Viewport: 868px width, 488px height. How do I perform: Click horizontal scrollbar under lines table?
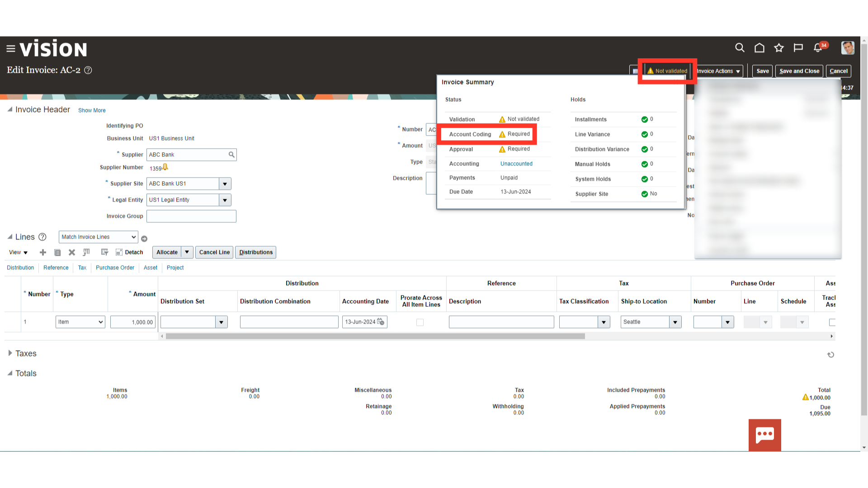point(375,336)
